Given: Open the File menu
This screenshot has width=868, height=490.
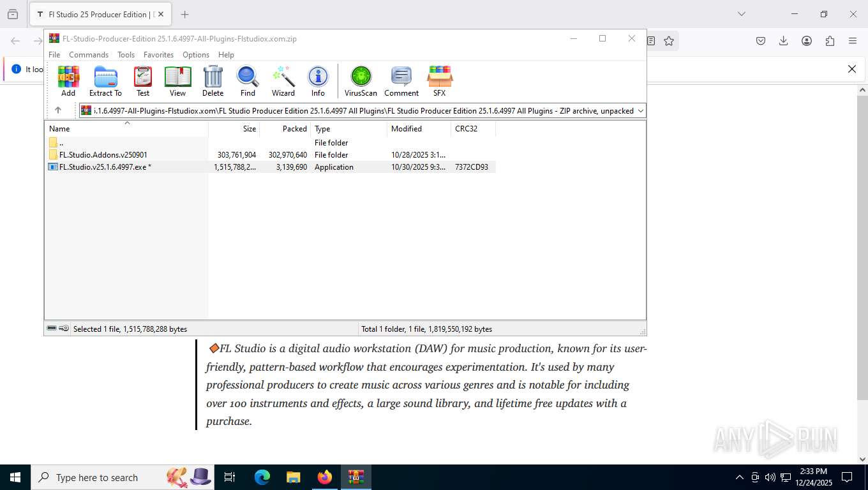Looking at the screenshot, I should (54, 55).
